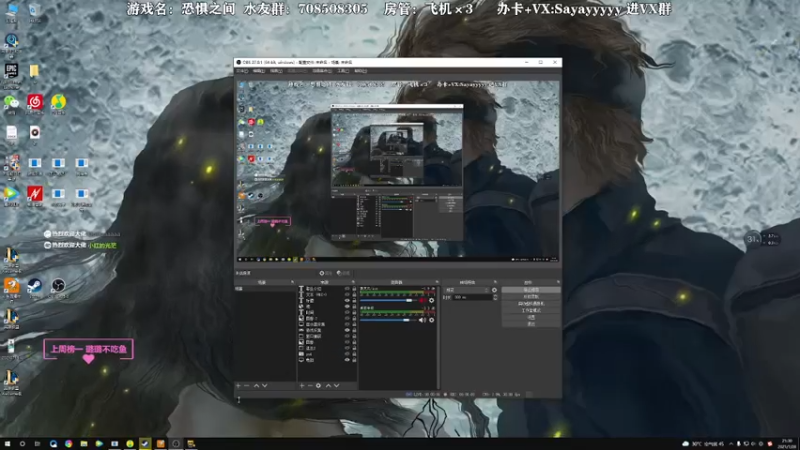Click the OBS preview canvas
This screenshot has width=800, height=450.
(397, 171)
